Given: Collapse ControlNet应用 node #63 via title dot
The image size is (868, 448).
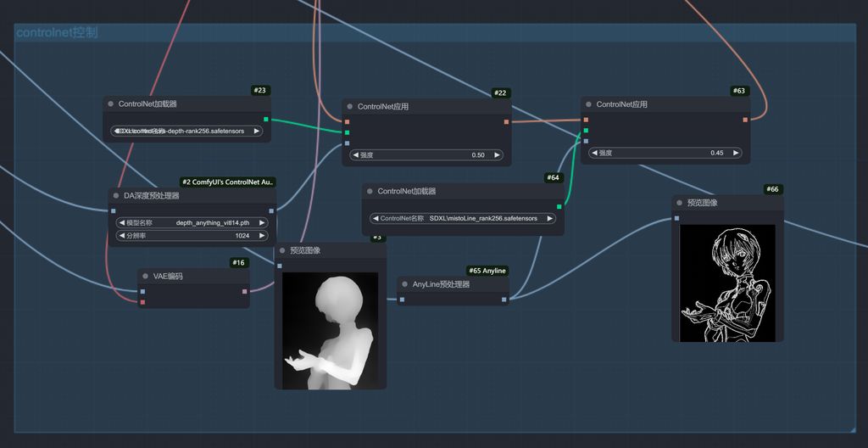Looking at the screenshot, I should click(x=589, y=104).
